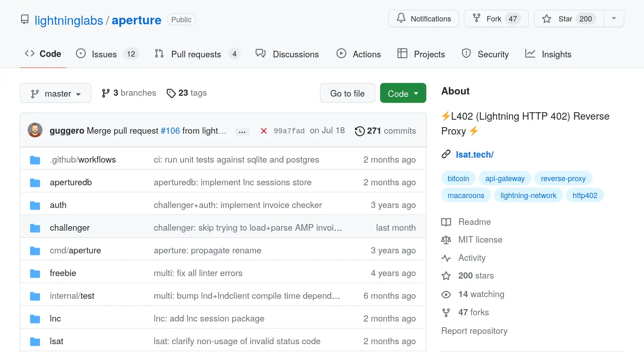Click the commit history clock icon
The height and width of the screenshot is (352, 644).
click(x=360, y=131)
